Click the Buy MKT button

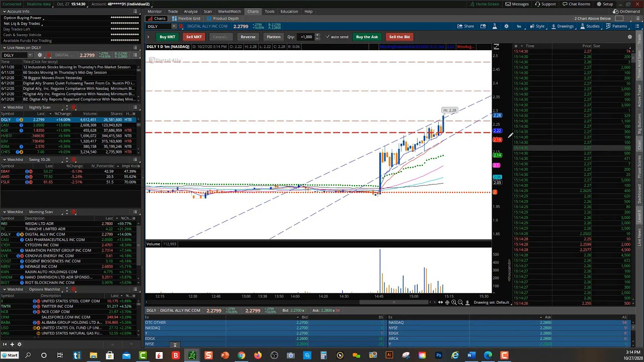tap(168, 37)
